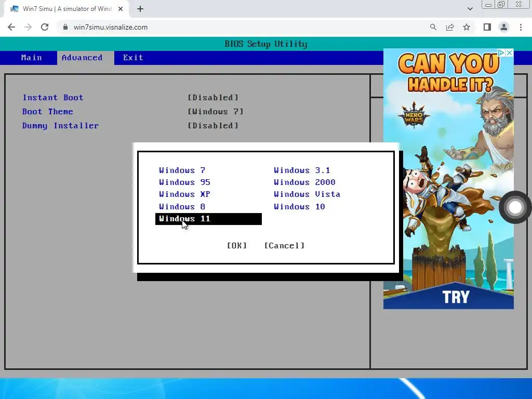Screen dimensions: 532x399
Task: Switch to the Main BIOS tab
Action: pos(31,58)
